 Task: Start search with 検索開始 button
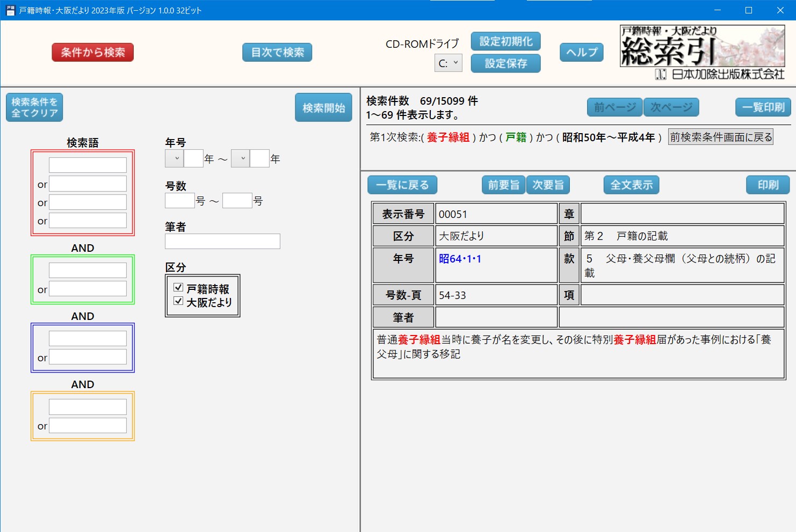point(323,107)
